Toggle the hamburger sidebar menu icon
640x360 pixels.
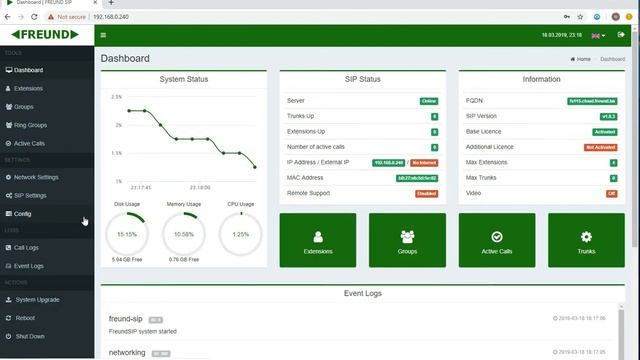103,35
